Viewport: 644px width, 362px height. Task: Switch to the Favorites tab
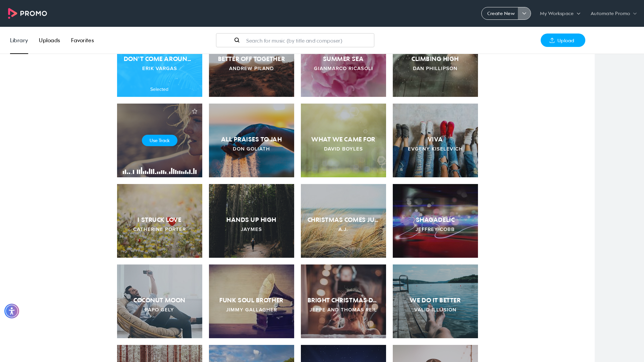click(x=83, y=40)
